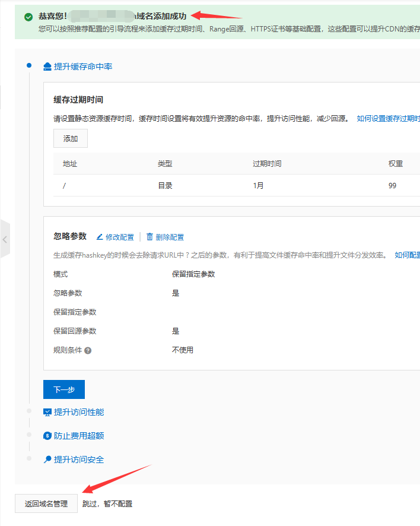
Task: Click the trash icon for 删除配置
Action: tap(149, 237)
